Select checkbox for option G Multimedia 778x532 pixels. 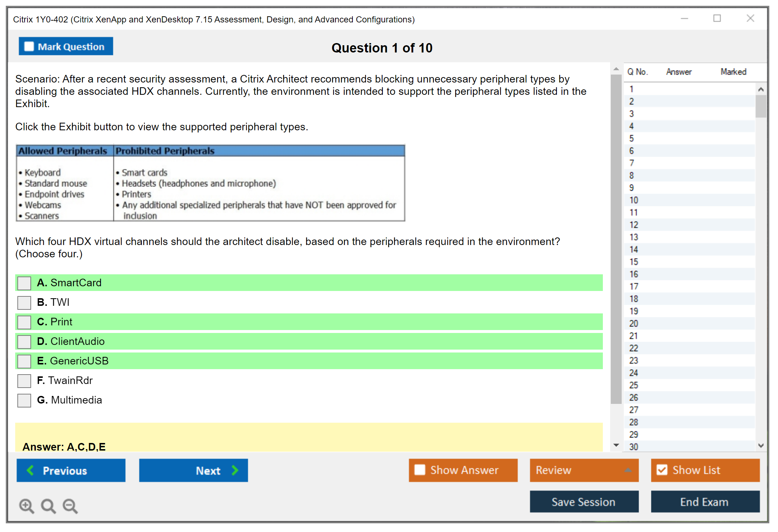pos(24,400)
